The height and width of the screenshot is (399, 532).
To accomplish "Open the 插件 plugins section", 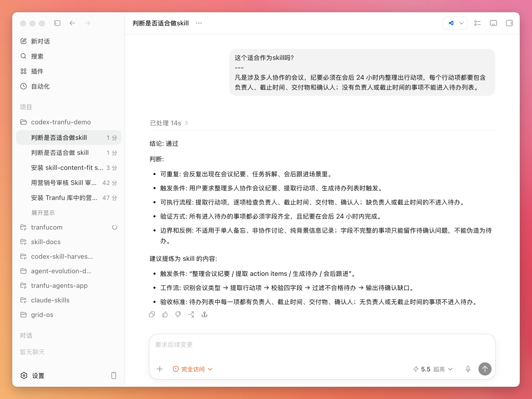I will click(69, 71).
